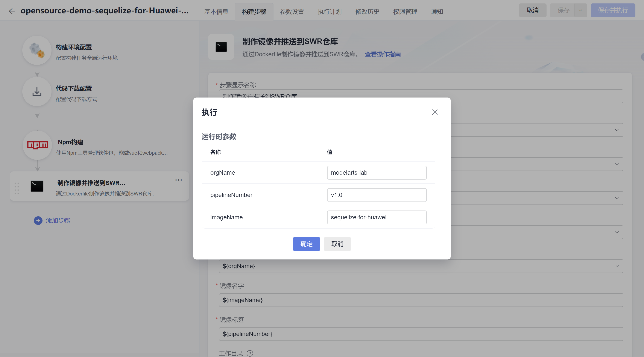Open the 查看操作指南 guide link
The height and width of the screenshot is (357, 644).
[383, 54]
